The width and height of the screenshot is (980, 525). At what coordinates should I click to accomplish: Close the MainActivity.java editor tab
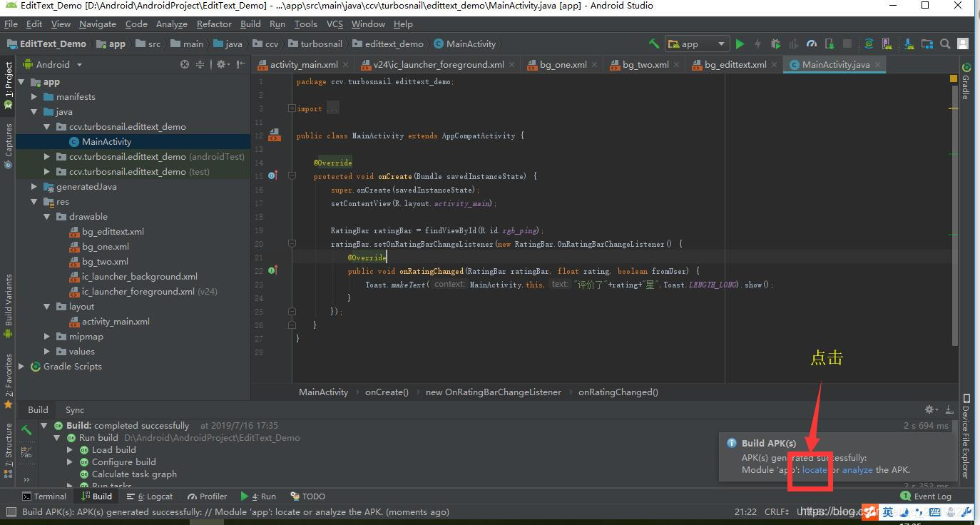pyautogui.click(x=878, y=64)
